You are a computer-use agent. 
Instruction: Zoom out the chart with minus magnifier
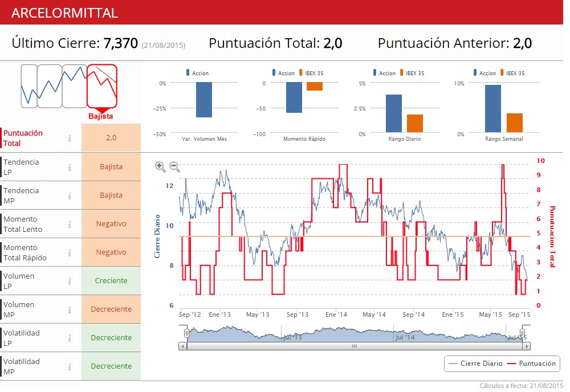[175, 166]
